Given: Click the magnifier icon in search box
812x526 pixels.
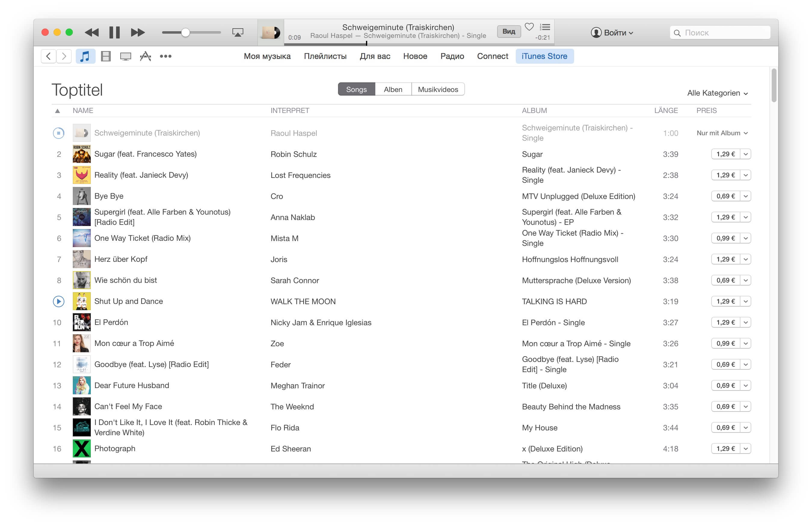Looking at the screenshot, I should (x=677, y=33).
